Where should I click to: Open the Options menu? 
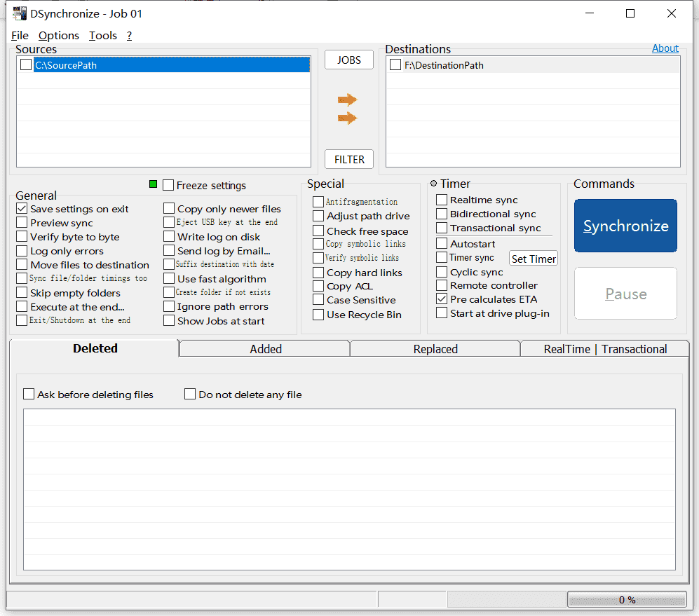pyautogui.click(x=58, y=36)
